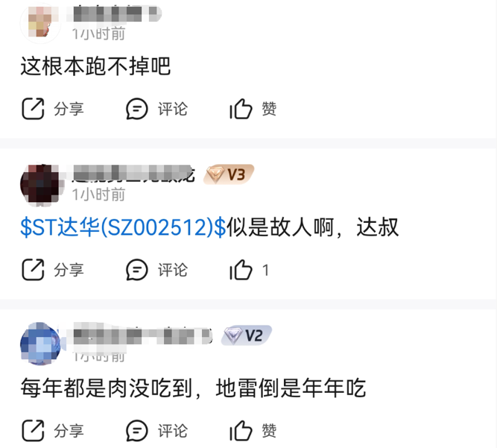The width and height of the screenshot is (497, 448).
Task: Tap thumbs-up on ST达华 post with 1 like
Action: click(x=241, y=270)
